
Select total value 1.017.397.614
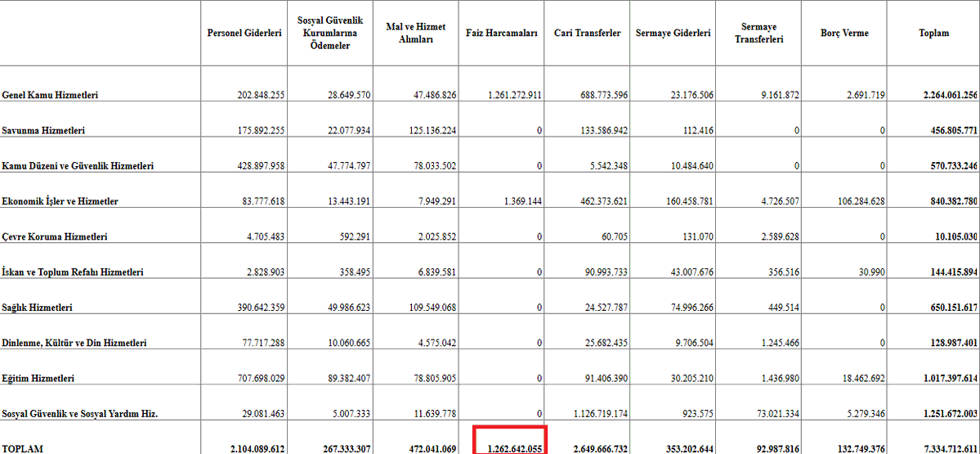click(950, 378)
